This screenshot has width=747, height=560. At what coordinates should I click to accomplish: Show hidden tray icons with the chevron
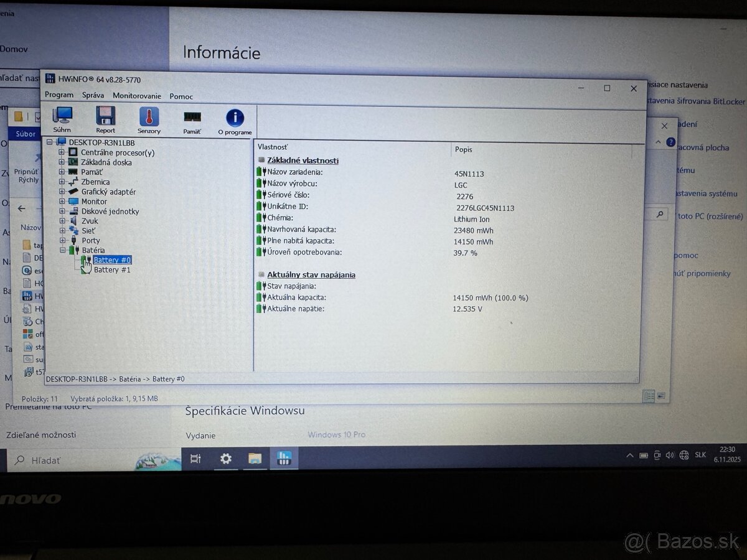coord(630,455)
